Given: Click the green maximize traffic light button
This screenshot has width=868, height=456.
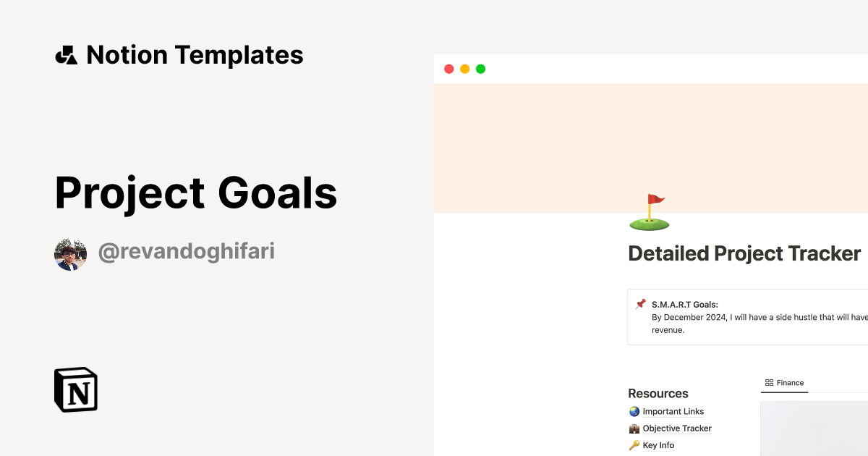Looking at the screenshot, I should [x=480, y=68].
